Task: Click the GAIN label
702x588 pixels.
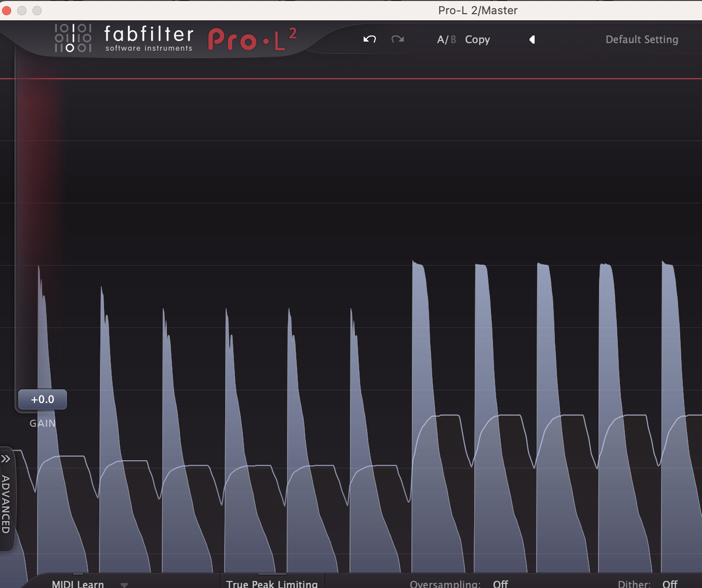Action: (x=43, y=423)
